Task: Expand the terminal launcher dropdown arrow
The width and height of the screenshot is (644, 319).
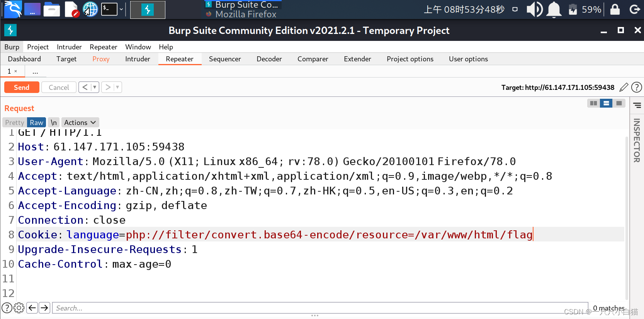Action: click(x=121, y=9)
